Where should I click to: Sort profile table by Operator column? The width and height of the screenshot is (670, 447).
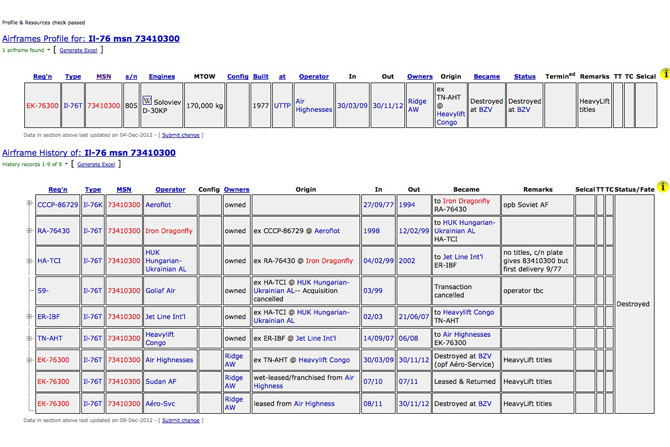314,76
